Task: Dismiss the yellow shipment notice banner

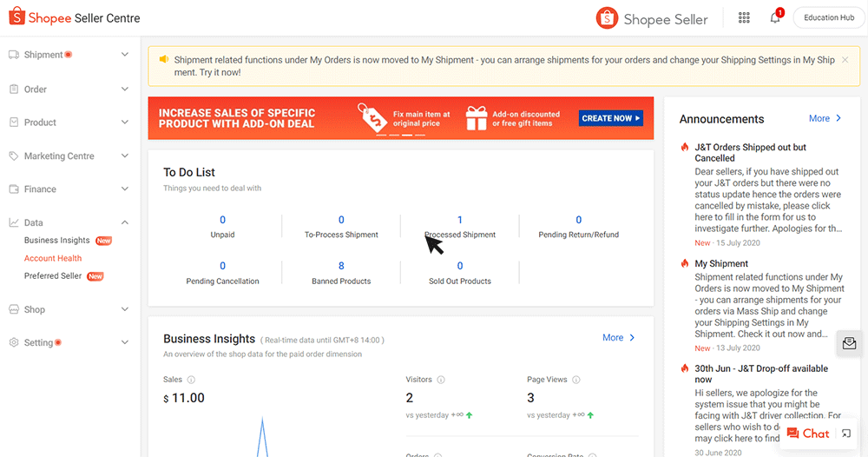Action: coord(845,60)
